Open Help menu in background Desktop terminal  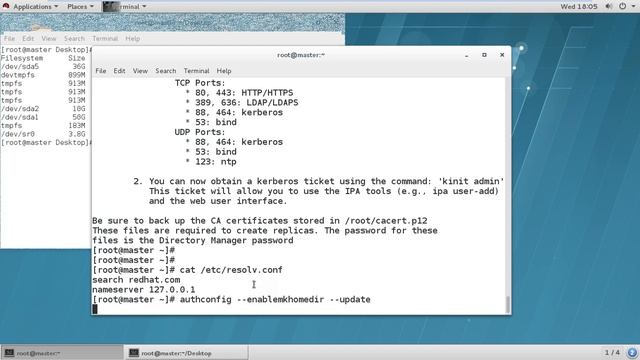click(x=133, y=38)
